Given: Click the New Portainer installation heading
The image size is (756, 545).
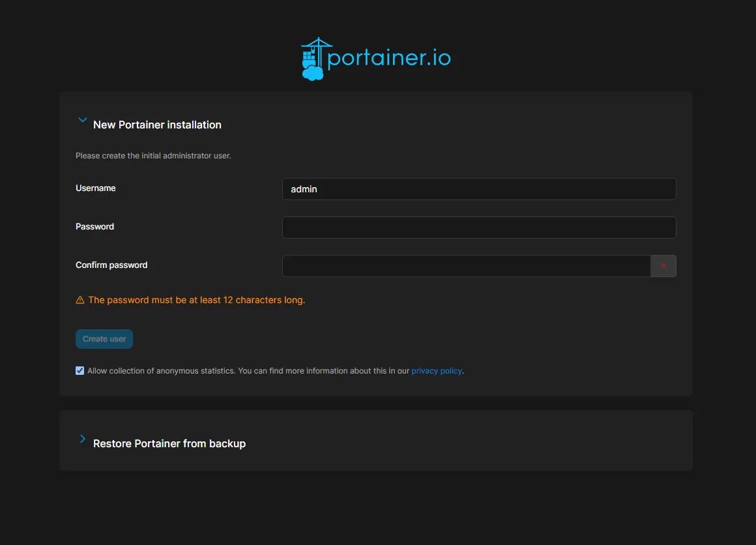Looking at the screenshot, I should tap(157, 125).
